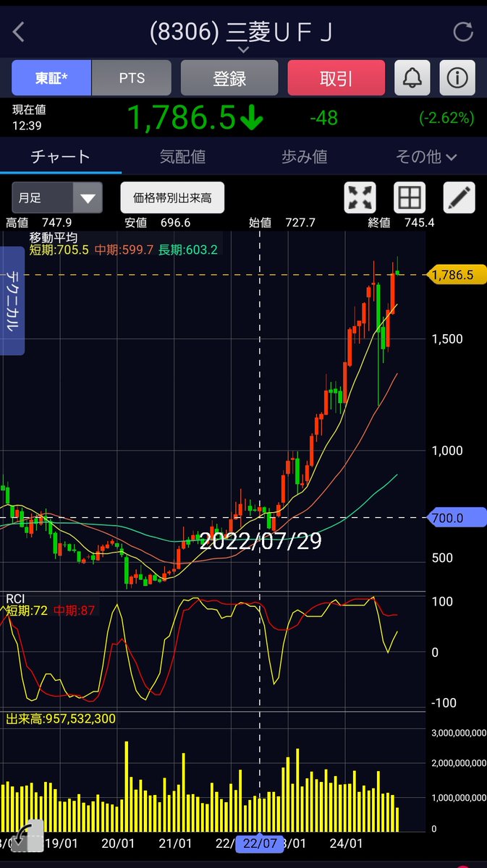Tap the 2022/07/29 crosshair date label
487x868 pixels.
260,541
